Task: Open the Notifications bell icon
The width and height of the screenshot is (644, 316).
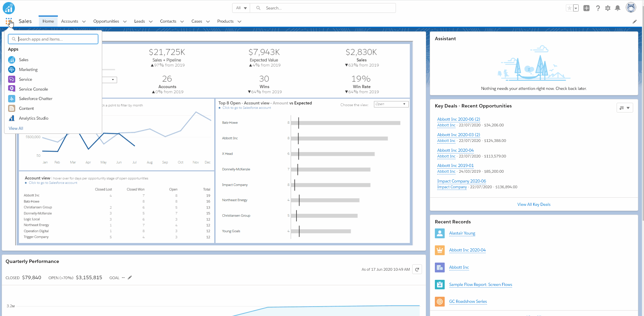Action: pos(618,8)
